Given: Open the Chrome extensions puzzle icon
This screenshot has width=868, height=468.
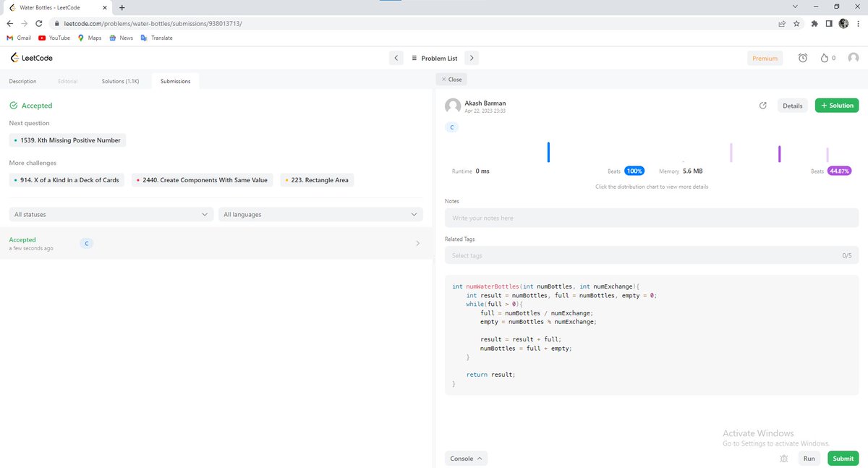Looking at the screenshot, I should coord(815,23).
